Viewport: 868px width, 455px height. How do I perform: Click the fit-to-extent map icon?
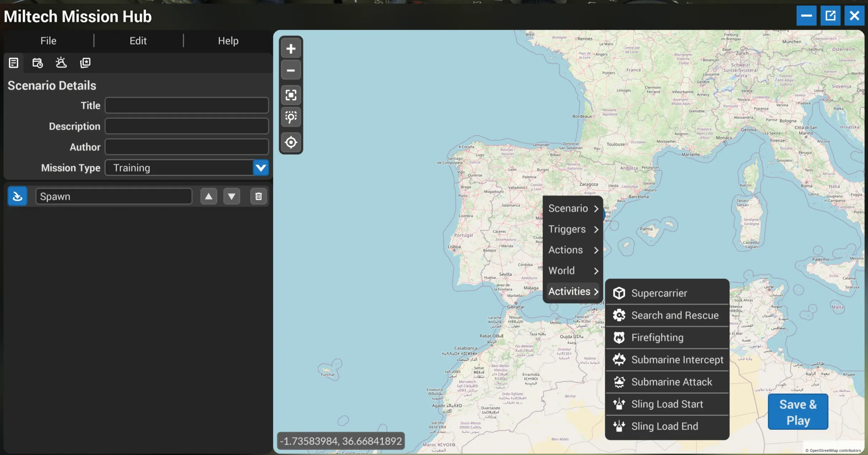[291, 95]
